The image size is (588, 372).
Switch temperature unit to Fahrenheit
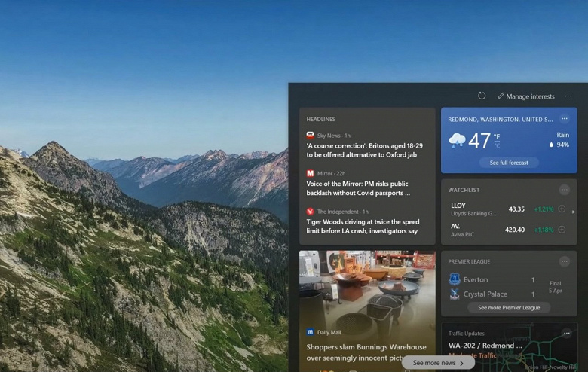click(x=497, y=137)
